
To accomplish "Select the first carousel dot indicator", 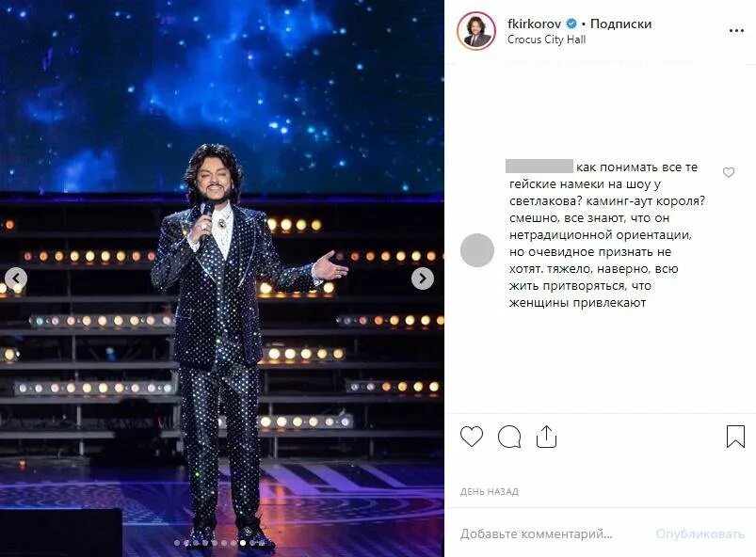I will tap(177, 543).
